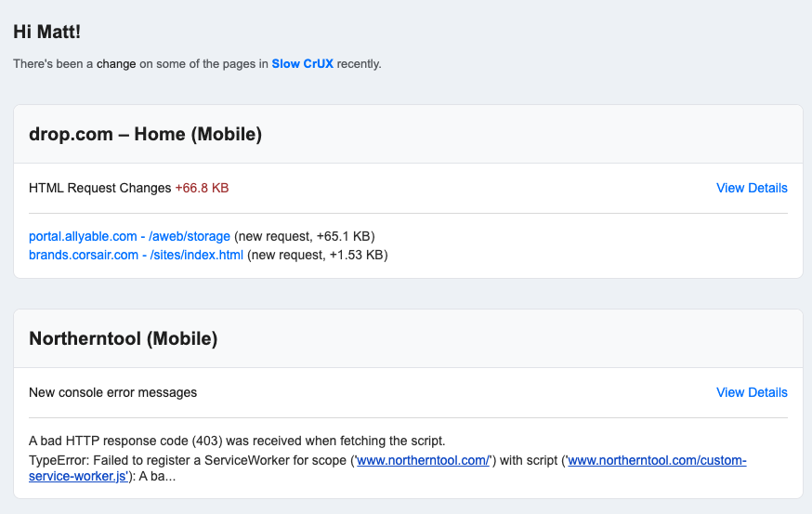Viewport: 812px width, 514px height.
Task: Open brands.corsair.com /sites/index.html link
Action: [136, 255]
